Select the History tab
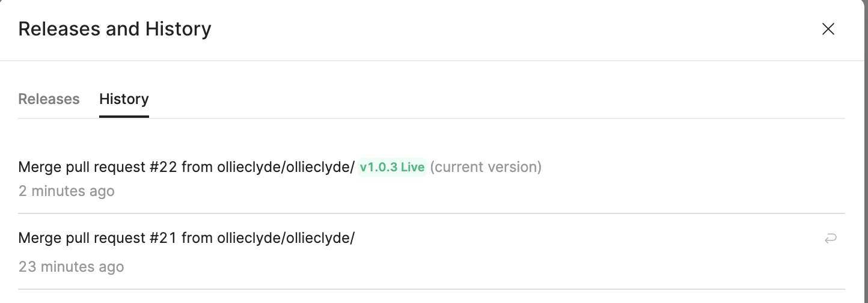Image resolution: width=868 pixels, height=303 pixels. click(x=124, y=99)
